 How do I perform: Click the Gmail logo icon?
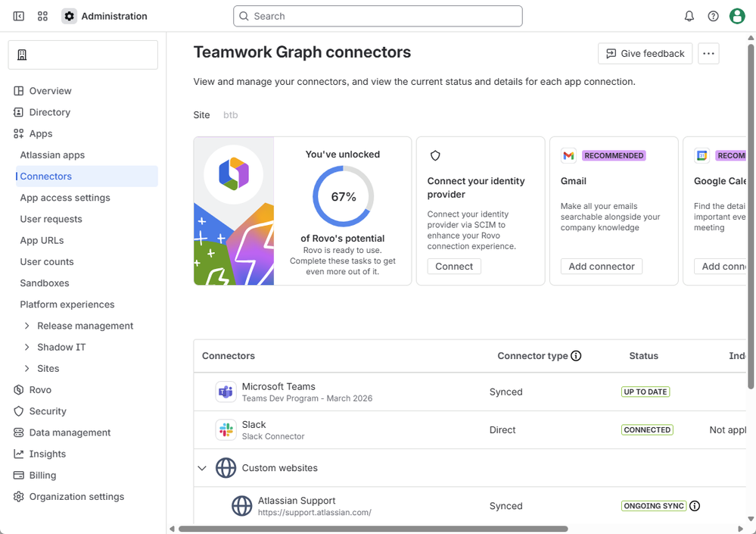568,155
